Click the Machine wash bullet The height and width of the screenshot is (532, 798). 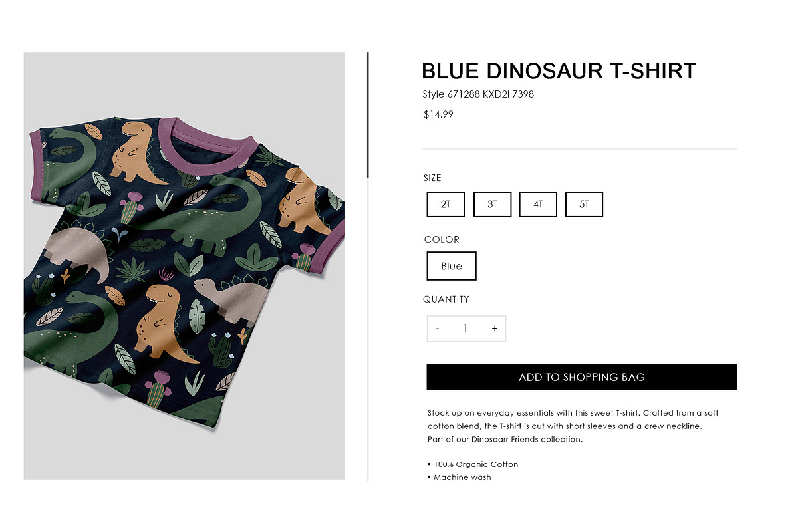tap(460, 477)
